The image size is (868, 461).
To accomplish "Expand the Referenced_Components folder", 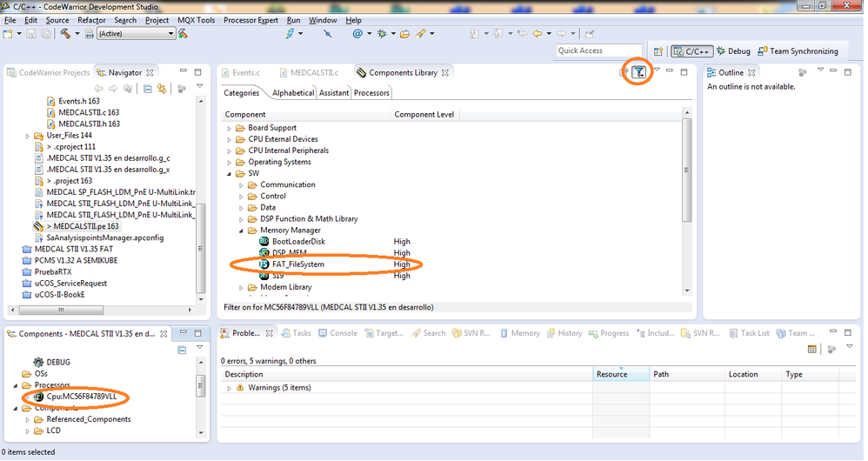I will [28, 420].
